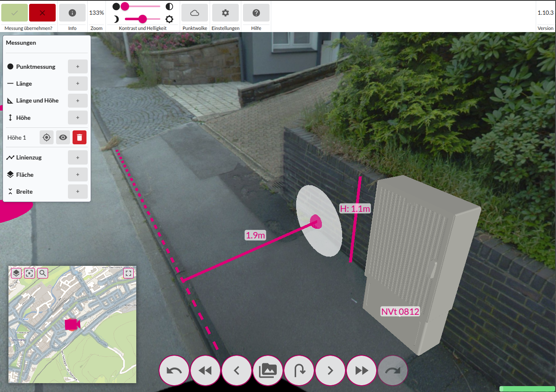Open the image gallery button
This screenshot has width=556, height=392.
pyautogui.click(x=268, y=370)
